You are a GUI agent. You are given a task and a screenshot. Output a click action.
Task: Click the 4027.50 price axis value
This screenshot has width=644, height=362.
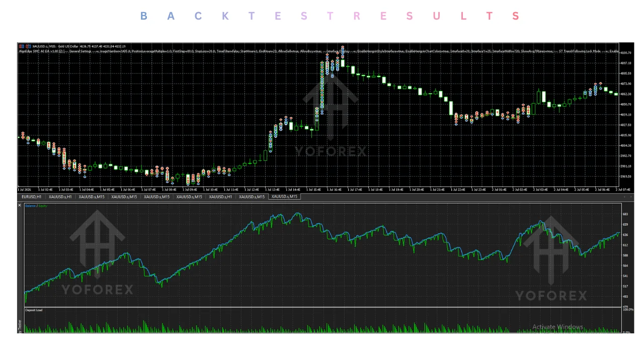tap(626, 125)
